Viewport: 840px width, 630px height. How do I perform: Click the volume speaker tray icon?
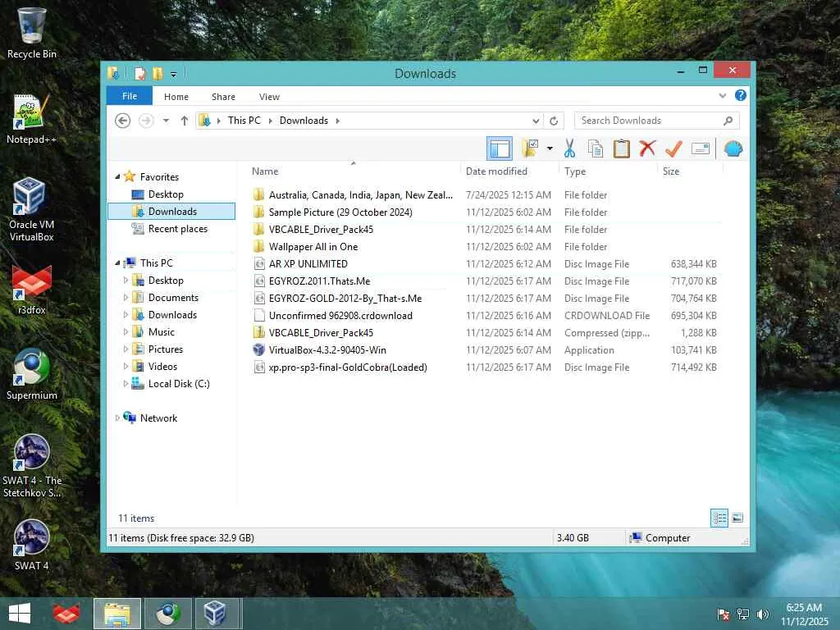(762, 614)
